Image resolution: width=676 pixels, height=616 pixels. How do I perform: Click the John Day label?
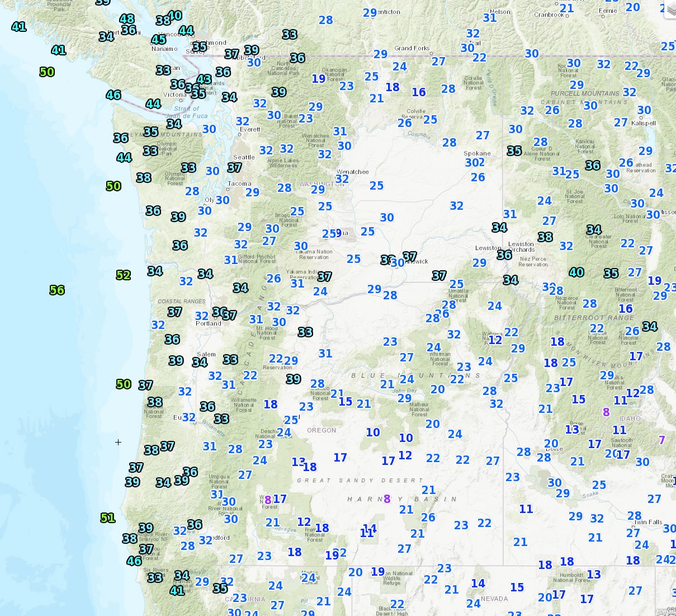405,391
